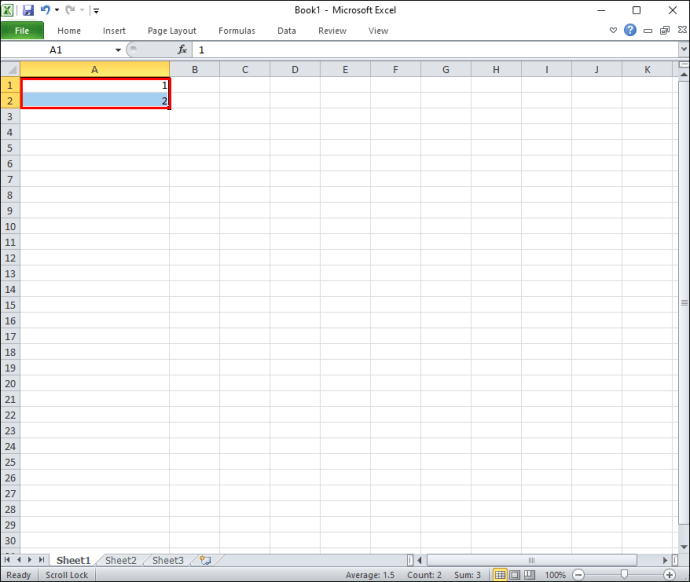This screenshot has height=582, width=690.
Task: Click the vertical scrollbar thumb
Action: [684, 302]
